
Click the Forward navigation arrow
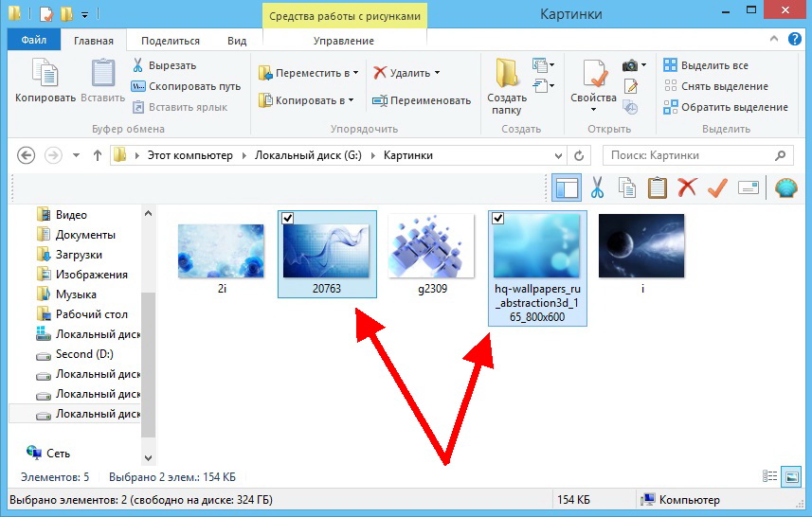tap(53, 155)
